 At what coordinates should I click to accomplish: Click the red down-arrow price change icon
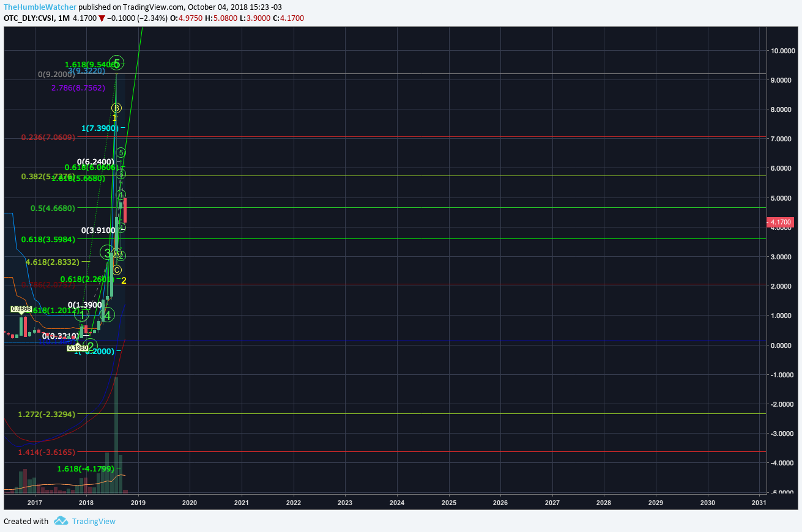click(102, 18)
